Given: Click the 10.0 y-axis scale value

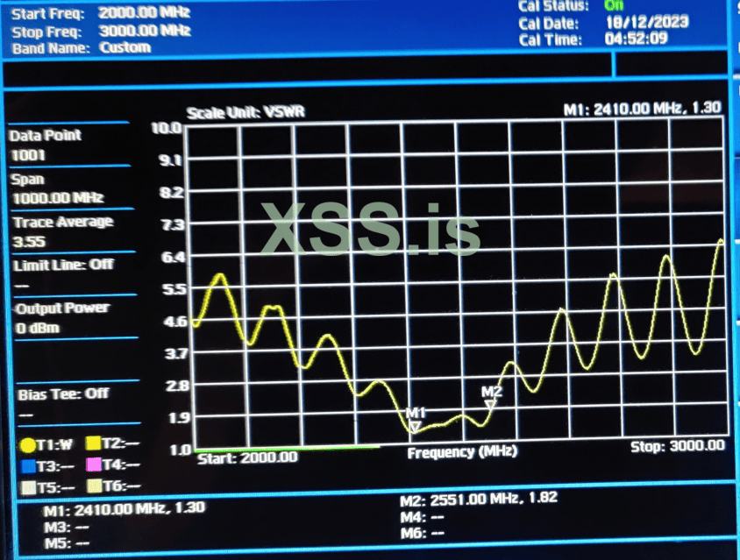Looking at the screenshot, I should pyautogui.click(x=166, y=128).
